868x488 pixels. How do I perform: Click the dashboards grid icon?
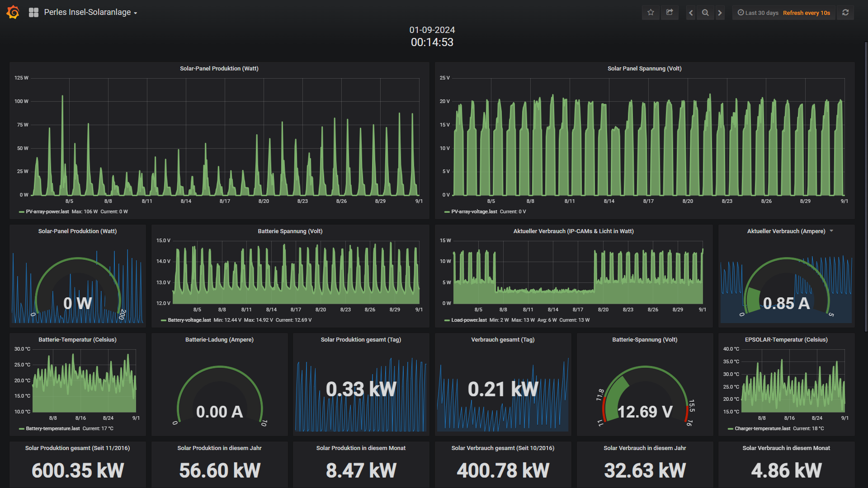coord(33,13)
